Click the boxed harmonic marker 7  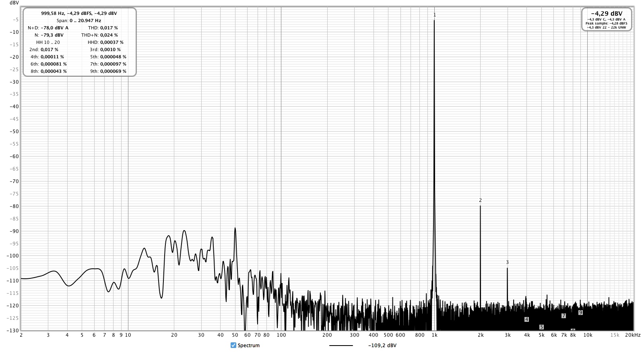tap(563, 316)
